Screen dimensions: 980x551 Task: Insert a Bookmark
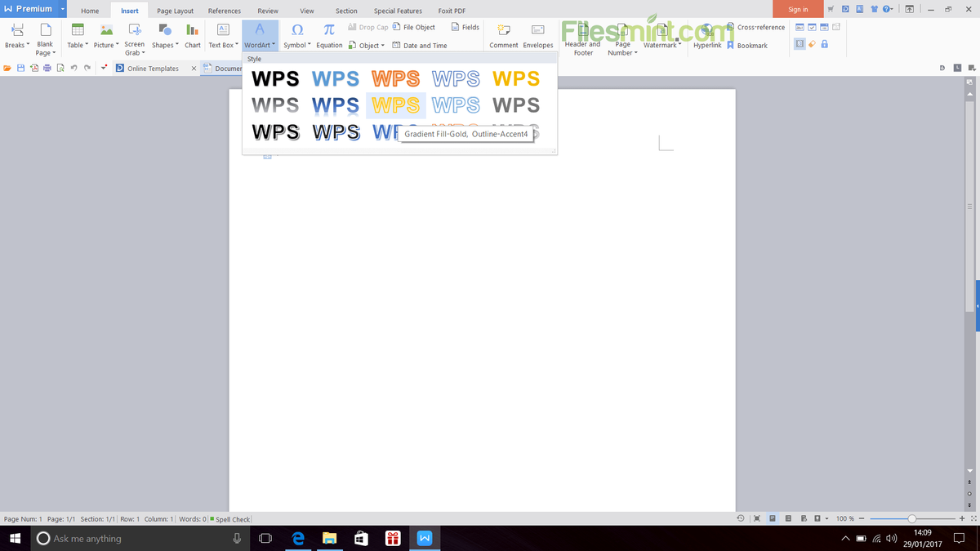pyautogui.click(x=747, y=46)
